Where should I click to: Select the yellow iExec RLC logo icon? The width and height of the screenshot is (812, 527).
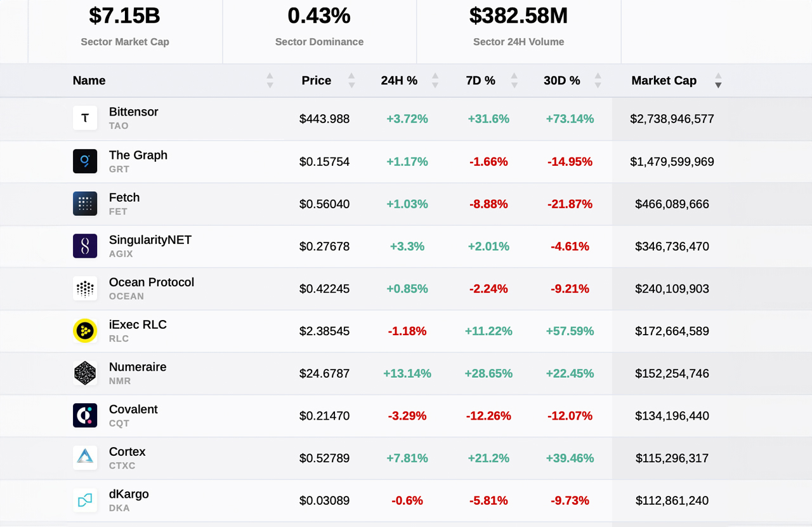85,331
